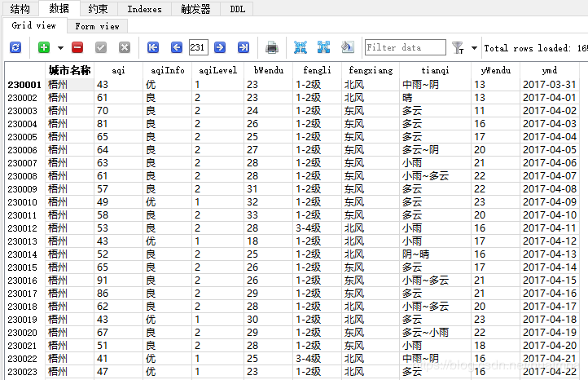Screen dimensions: 588x380
Task: Select date cell 2017-03-31
Action: coord(550,85)
